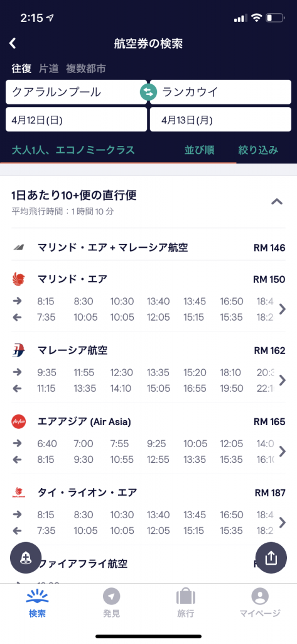Tap the share icon button
Image resolution: width=297 pixels, height=644 pixels.
(x=271, y=558)
